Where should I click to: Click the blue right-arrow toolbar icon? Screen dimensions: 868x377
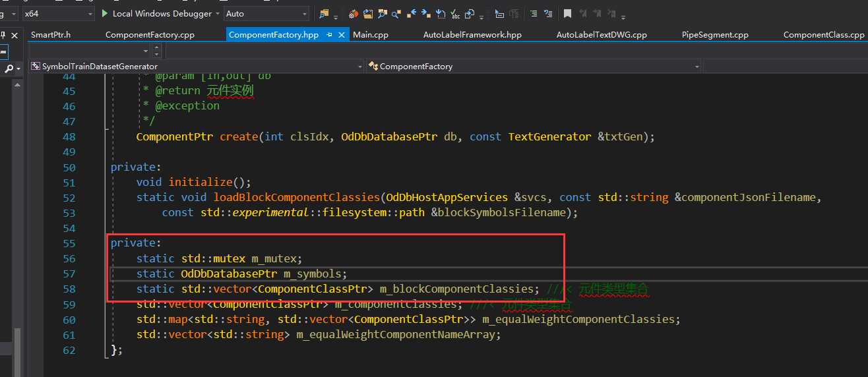click(x=425, y=13)
